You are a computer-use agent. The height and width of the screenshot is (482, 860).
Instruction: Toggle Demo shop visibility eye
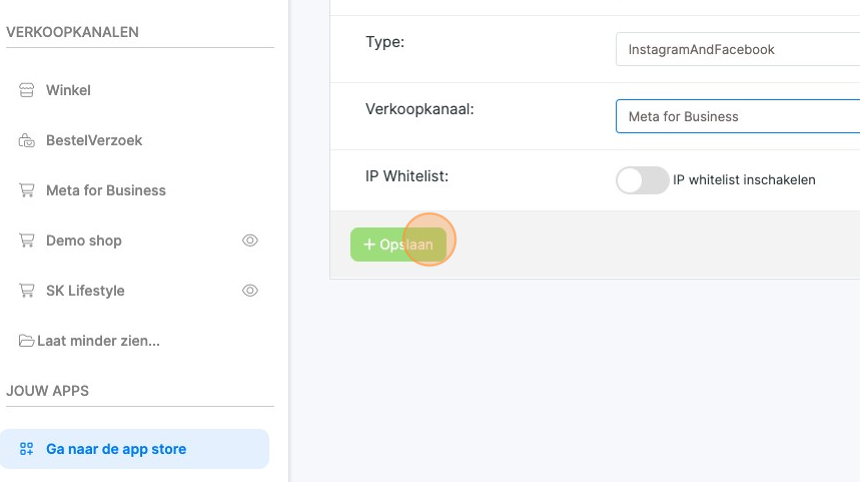(x=250, y=240)
